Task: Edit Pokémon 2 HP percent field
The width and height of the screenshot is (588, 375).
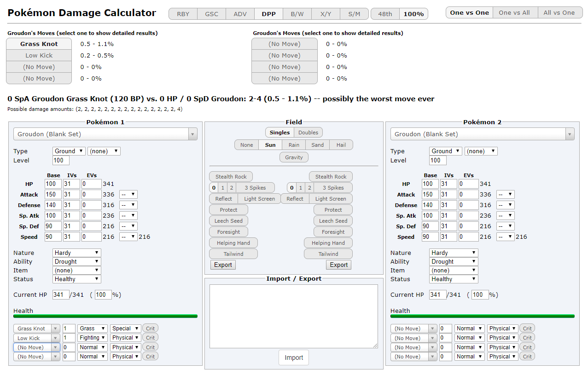Action: coord(480,295)
